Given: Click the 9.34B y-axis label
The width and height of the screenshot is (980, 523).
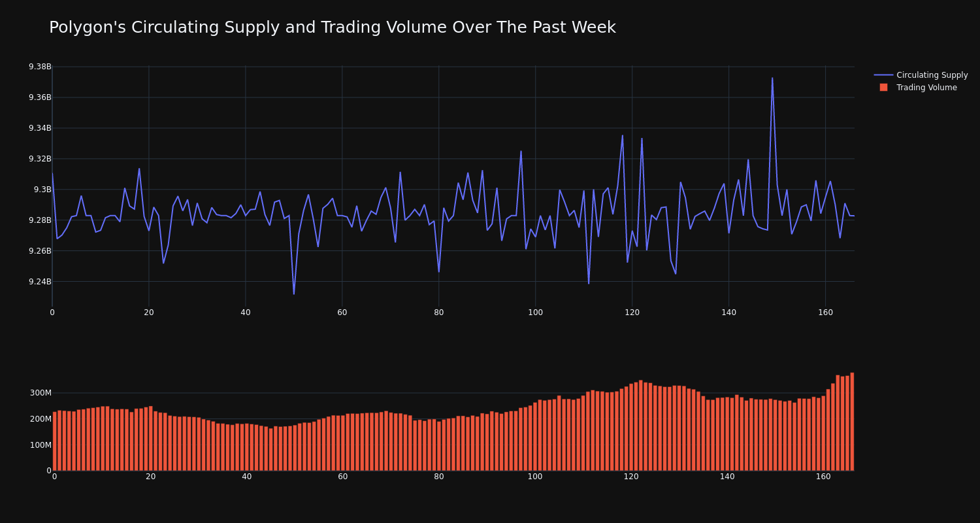Looking at the screenshot, I should click(40, 128).
